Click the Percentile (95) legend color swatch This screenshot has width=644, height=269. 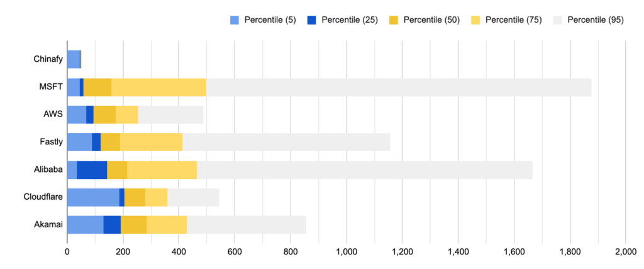pyautogui.click(x=558, y=20)
